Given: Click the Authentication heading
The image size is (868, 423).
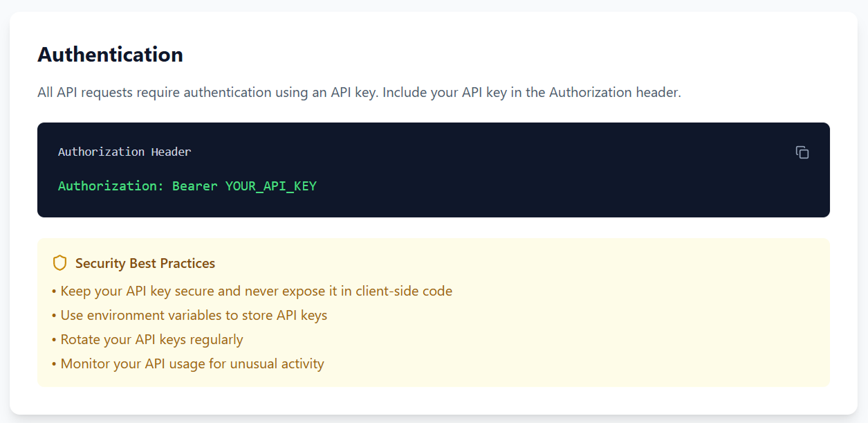Looking at the screenshot, I should pyautogui.click(x=110, y=54).
